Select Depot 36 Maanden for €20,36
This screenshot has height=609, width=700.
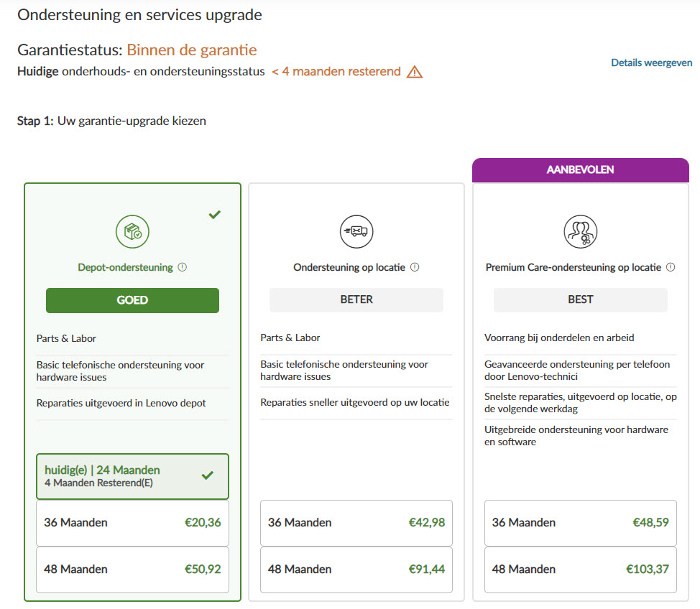coord(132,523)
